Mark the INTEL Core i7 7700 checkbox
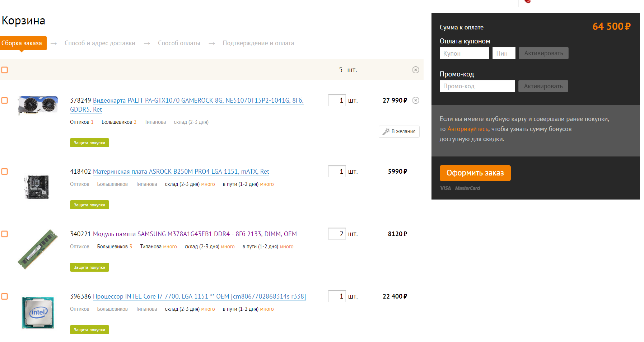The height and width of the screenshot is (342, 644). pyautogui.click(x=5, y=296)
